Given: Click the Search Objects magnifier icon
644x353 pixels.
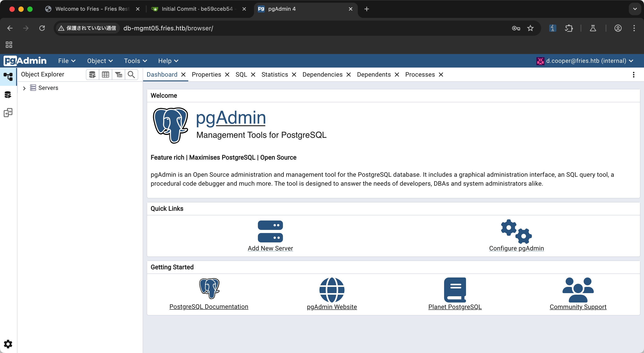Looking at the screenshot, I should (x=131, y=74).
